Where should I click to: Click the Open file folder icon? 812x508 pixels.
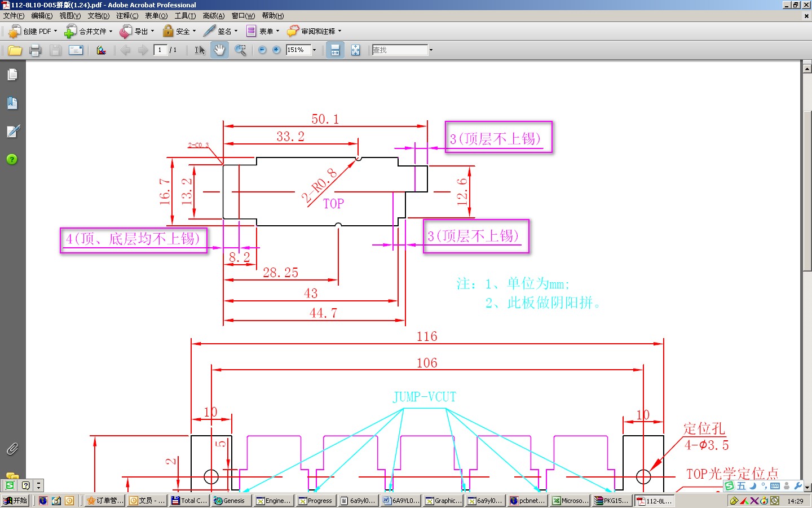tap(15, 50)
